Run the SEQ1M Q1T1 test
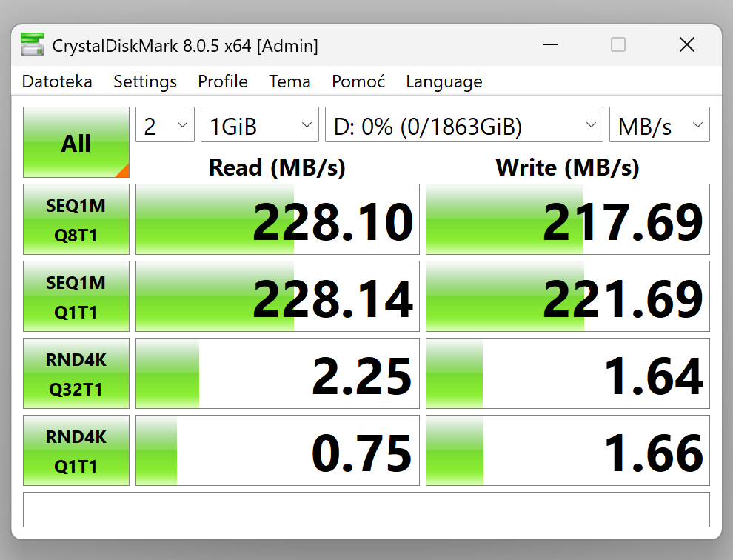 [x=76, y=296]
